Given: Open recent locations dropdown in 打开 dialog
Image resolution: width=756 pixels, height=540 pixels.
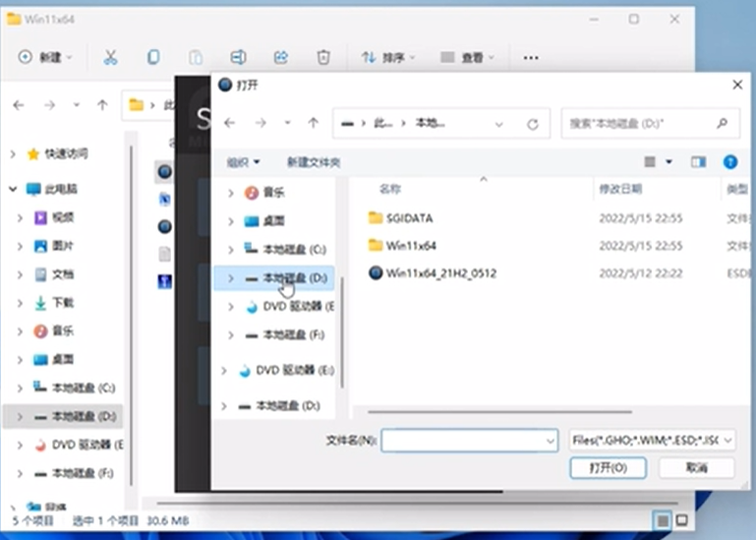Looking at the screenshot, I should click(287, 123).
